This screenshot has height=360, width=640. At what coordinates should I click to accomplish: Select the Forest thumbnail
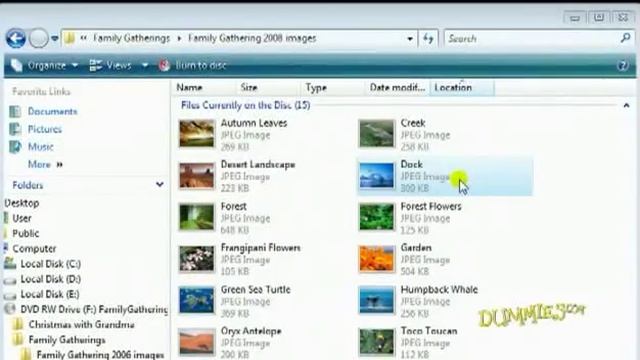[x=197, y=217]
